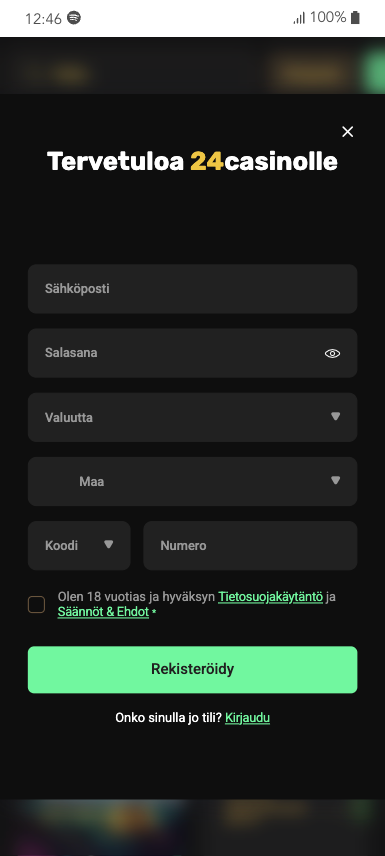Click the Rekisteröidy button
385x856 pixels.
coord(192,669)
